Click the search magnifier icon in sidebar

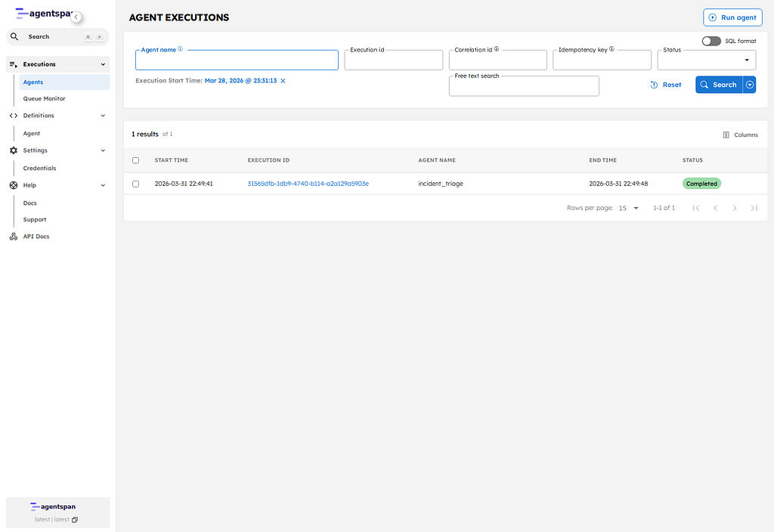point(14,36)
